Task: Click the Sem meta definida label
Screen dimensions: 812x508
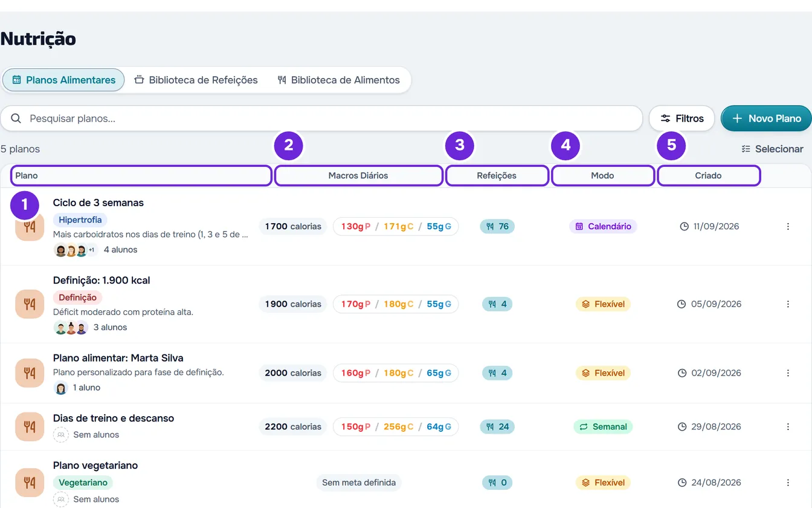Action: tap(359, 482)
